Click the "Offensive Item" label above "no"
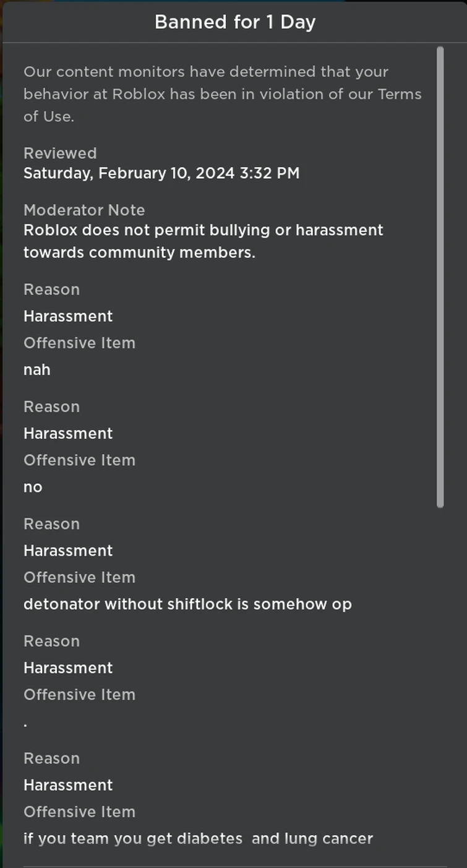Image resolution: width=467 pixels, height=868 pixels. (x=79, y=460)
